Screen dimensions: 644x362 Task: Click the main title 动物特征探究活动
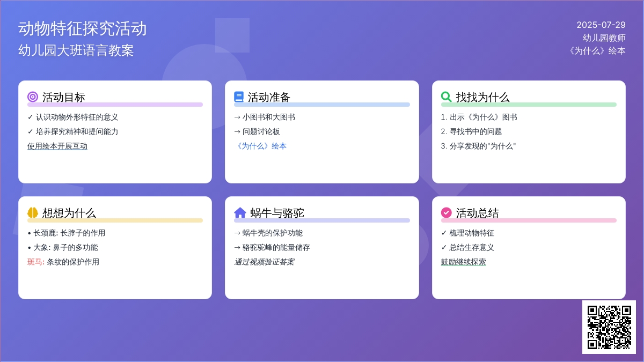[83, 28]
